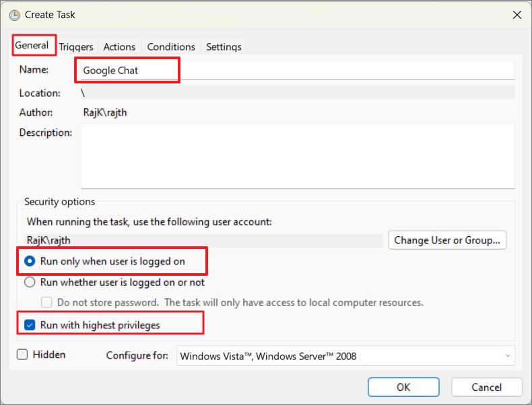Go to the Actions tab
532x405 pixels.
coord(119,46)
